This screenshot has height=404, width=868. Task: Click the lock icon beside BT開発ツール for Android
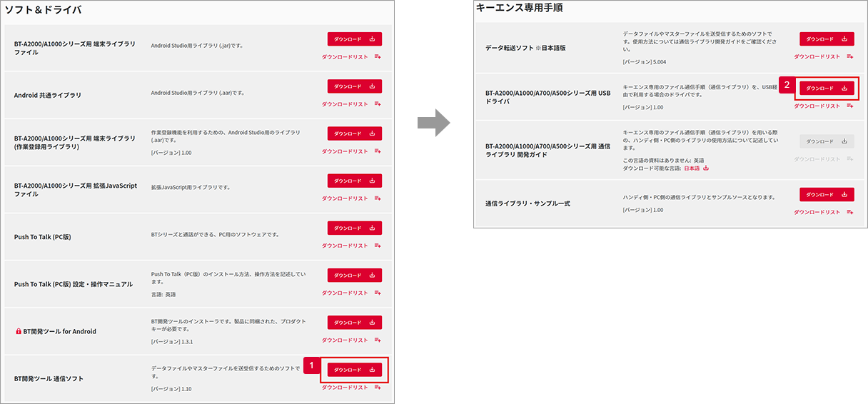pos(19,331)
